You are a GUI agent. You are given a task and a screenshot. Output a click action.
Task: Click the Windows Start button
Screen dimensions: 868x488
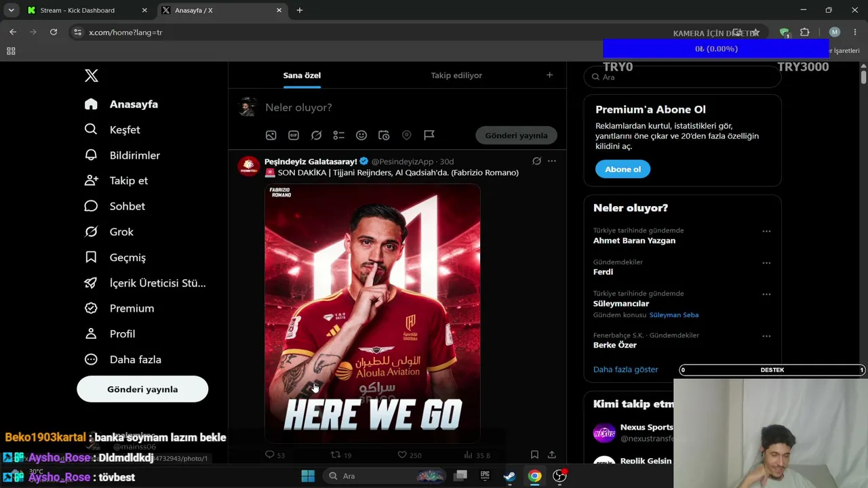point(308,476)
